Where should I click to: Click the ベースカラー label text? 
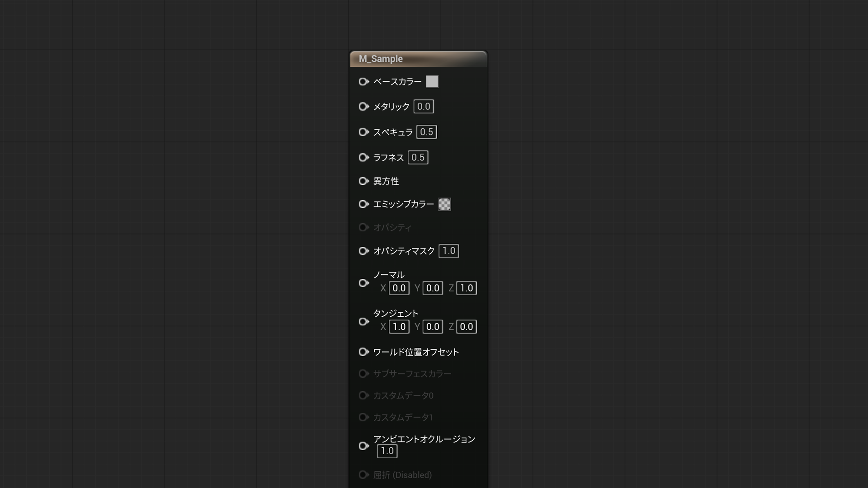point(397,82)
